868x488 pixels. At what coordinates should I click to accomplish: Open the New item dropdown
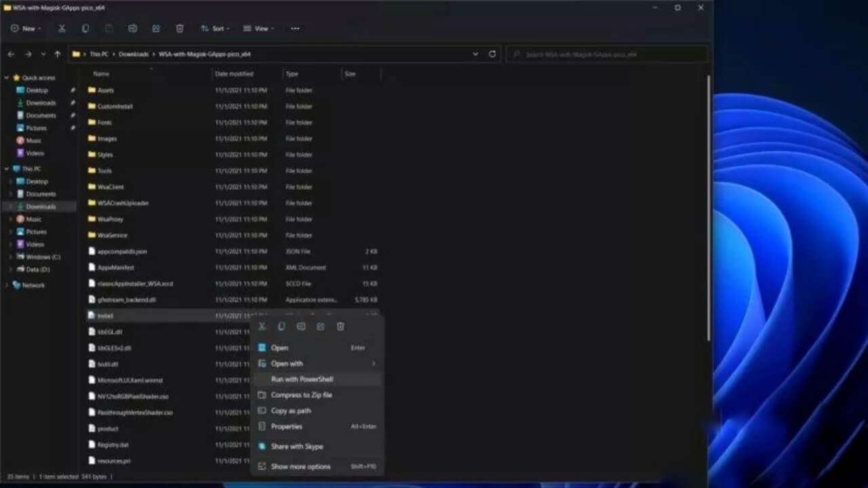click(26, 28)
